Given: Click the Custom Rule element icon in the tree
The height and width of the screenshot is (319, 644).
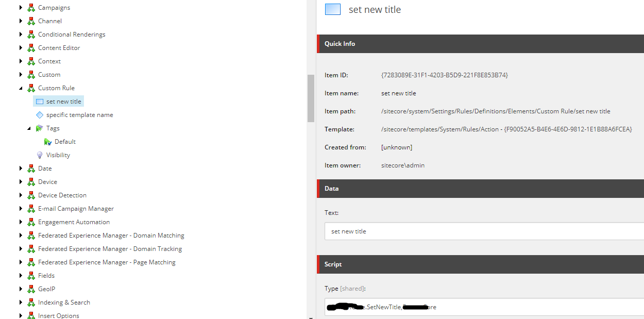Looking at the screenshot, I should [x=30, y=88].
